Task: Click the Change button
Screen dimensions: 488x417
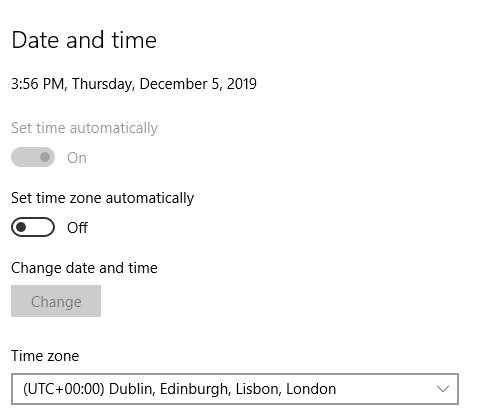Action: (56, 301)
